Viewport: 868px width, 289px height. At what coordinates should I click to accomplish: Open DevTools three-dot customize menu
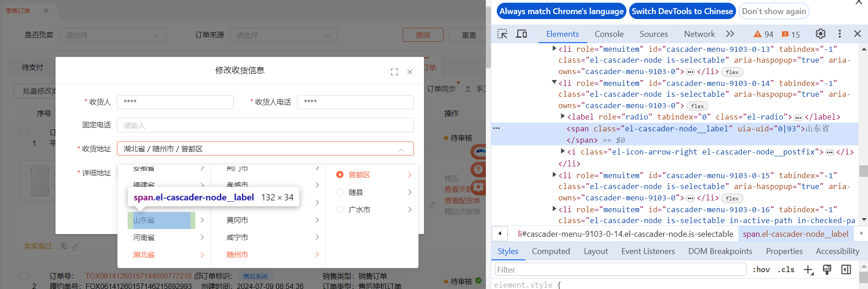(839, 34)
